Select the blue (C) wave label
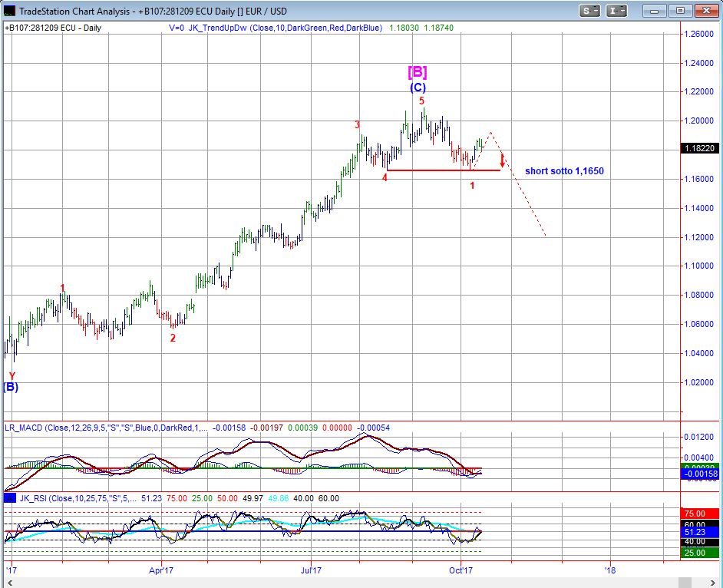Screen dimensions: 723x588 click(417, 88)
